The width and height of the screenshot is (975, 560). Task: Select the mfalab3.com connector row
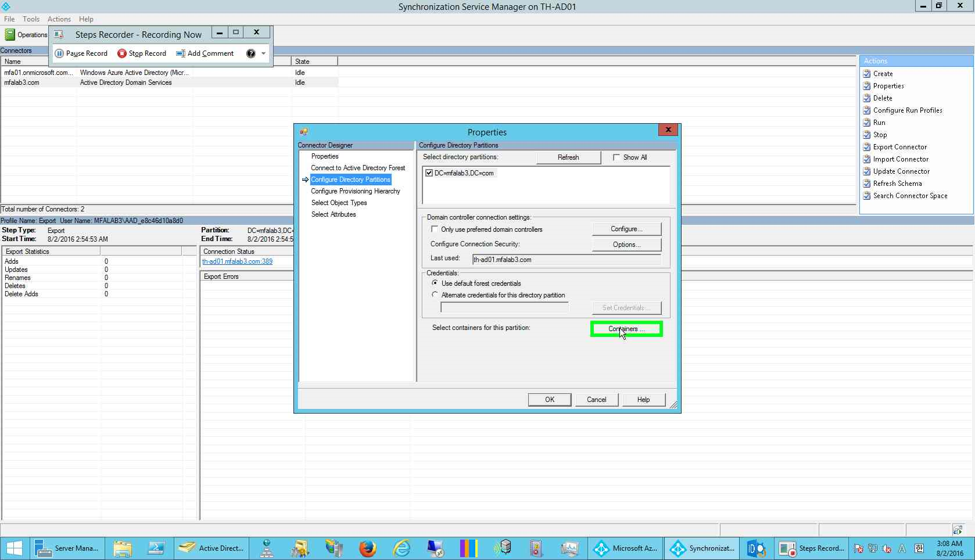(169, 82)
